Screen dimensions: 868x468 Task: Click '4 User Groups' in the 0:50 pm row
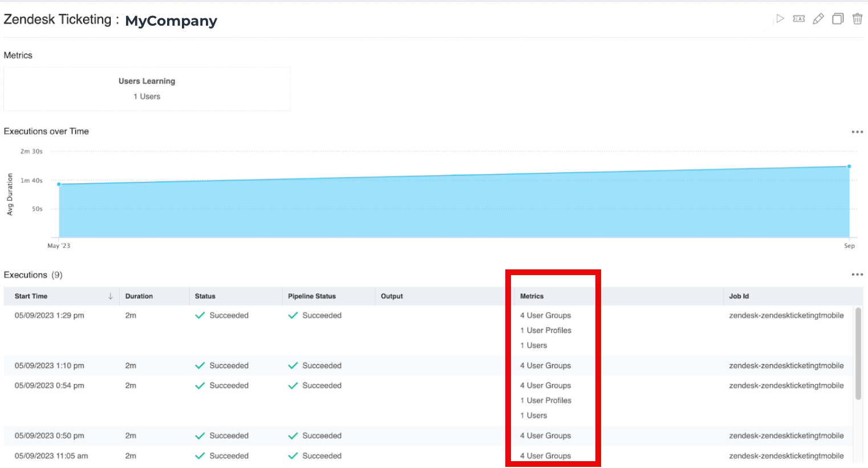tap(545, 435)
